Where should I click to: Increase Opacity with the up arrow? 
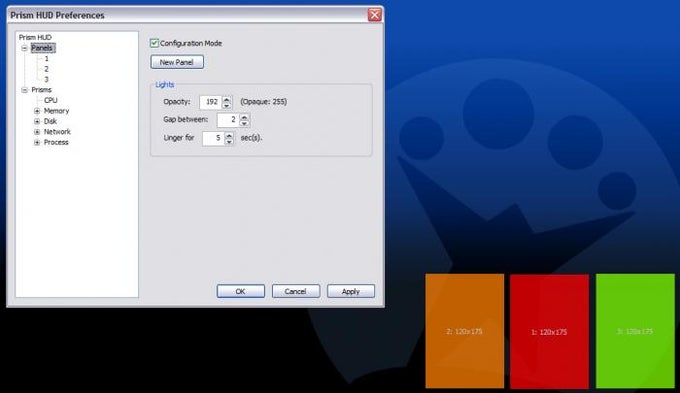pos(226,99)
